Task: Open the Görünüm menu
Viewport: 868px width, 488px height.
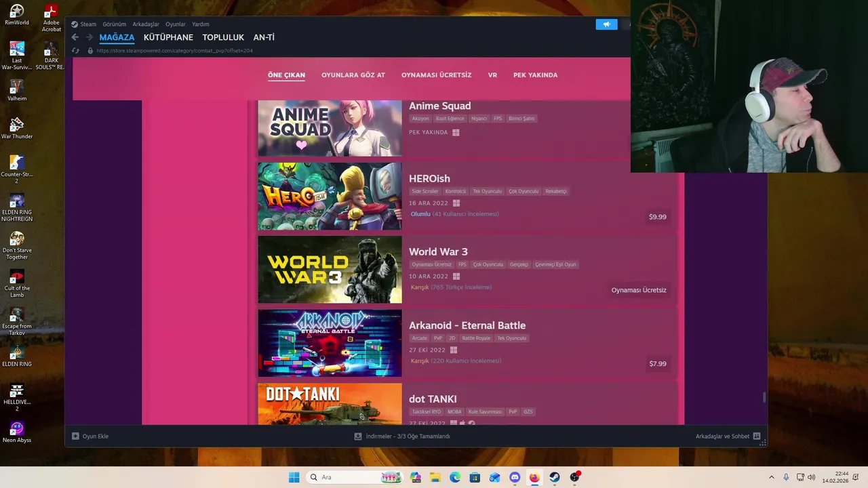Action: (x=114, y=24)
